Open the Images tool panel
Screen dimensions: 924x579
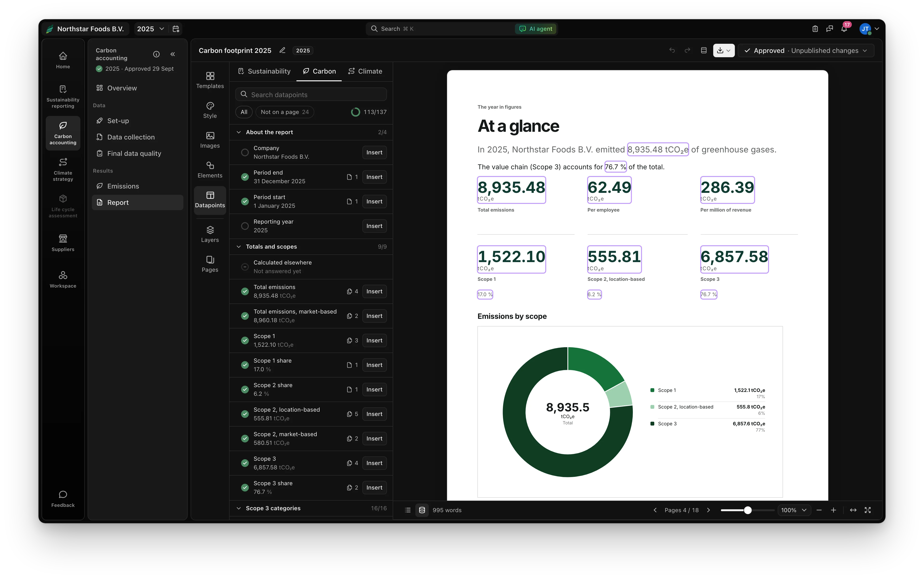(x=210, y=140)
